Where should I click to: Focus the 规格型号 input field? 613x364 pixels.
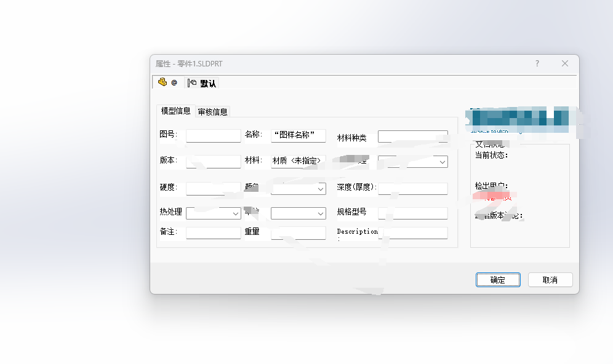(x=412, y=213)
